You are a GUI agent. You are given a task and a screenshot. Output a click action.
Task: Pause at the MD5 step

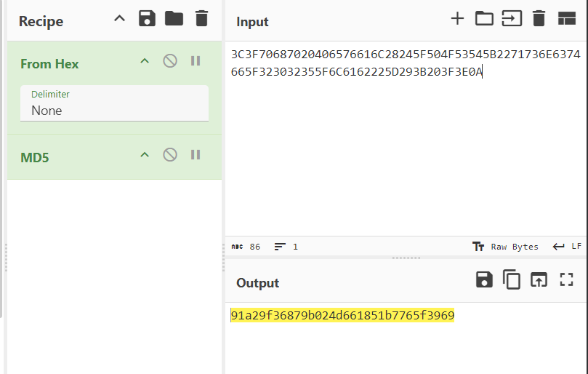pyautogui.click(x=196, y=154)
